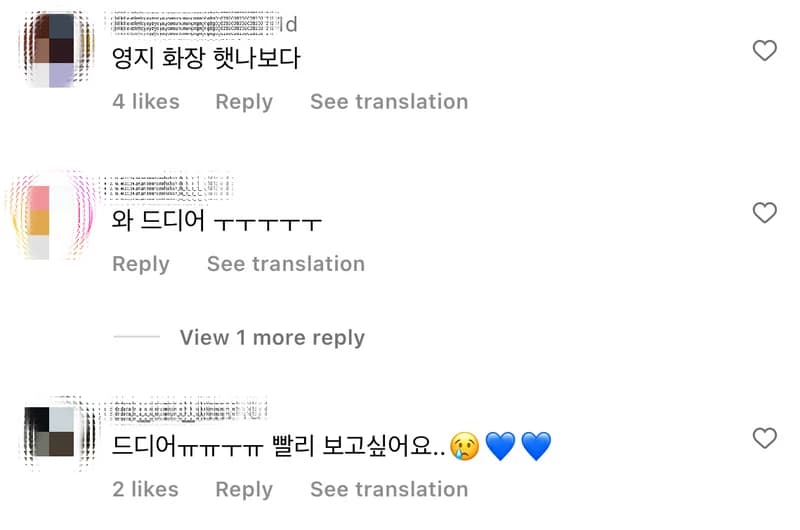800x530 pixels.
Task: View who liked: 4 likes
Action: coord(146,102)
